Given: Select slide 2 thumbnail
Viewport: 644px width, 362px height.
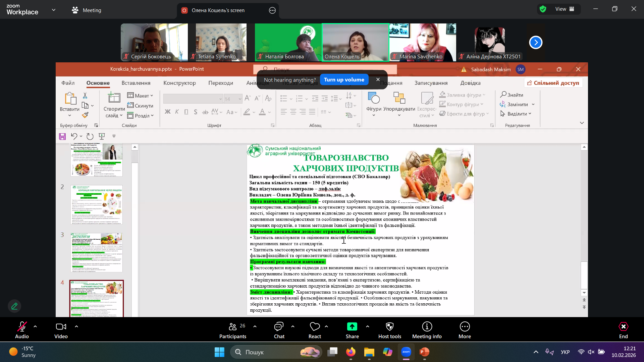Looking at the screenshot, I should coord(97,204).
